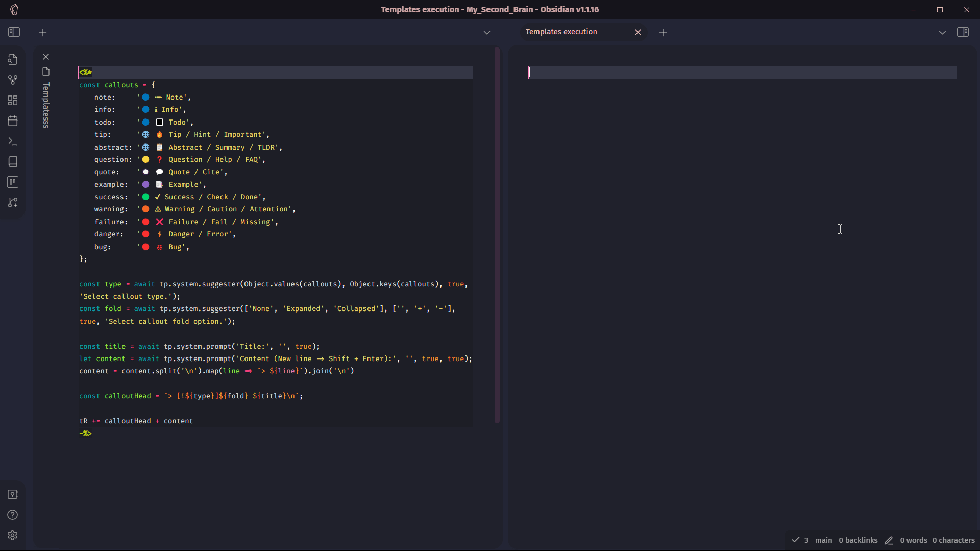The width and height of the screenshot is (980, 551).
Task: Open the kanban board ribbon icon
Action: tap(13, 182)
